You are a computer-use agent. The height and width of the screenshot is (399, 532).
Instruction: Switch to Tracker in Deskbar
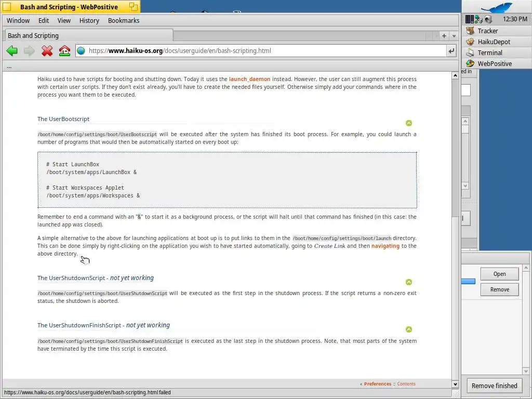pos(497,31)
